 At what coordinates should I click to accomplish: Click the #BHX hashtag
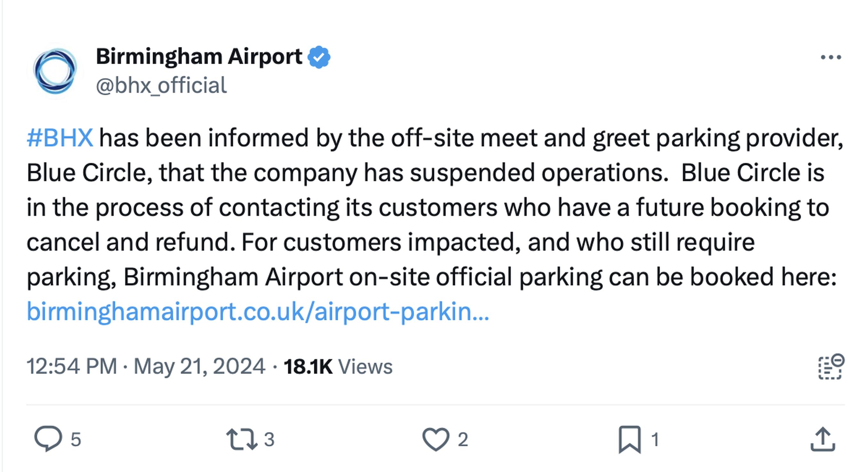pyautogui.click(x=60, y=138)
